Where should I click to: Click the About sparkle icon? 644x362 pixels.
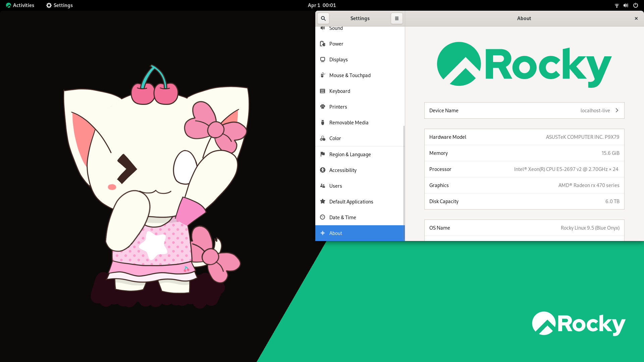click(x=323, y=233)
